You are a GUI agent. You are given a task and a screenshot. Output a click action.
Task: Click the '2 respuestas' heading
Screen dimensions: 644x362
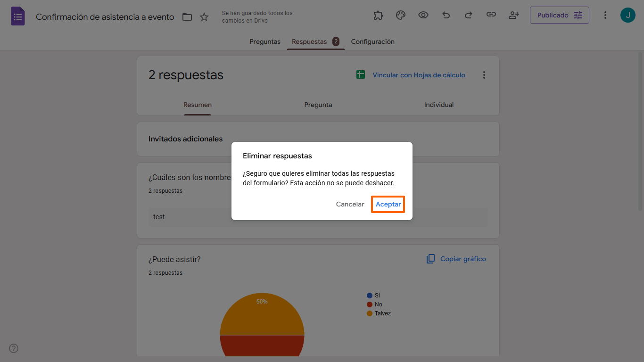point(186,75)
